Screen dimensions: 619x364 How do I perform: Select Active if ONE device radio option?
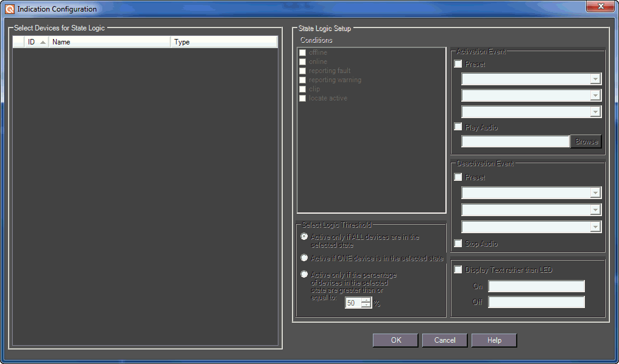click(x=304, y=258)
